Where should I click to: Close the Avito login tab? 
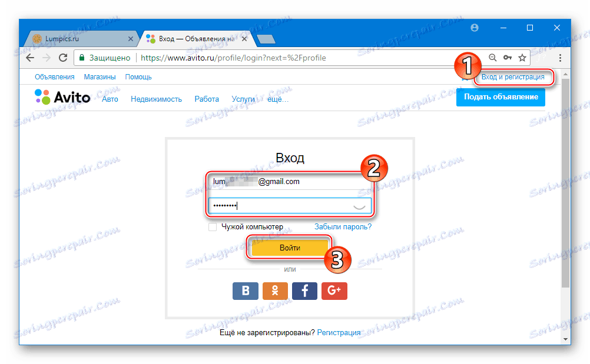(244, 39)
